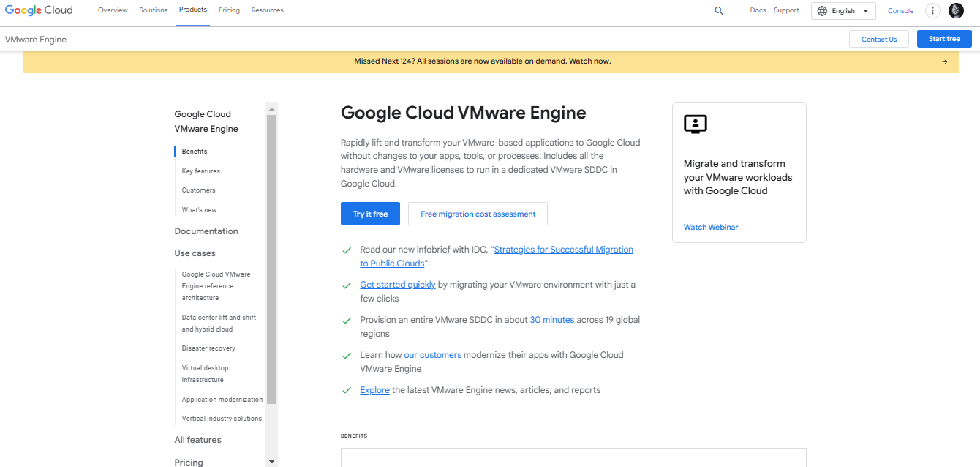Click the globe icon in language selector

point(822,11)
